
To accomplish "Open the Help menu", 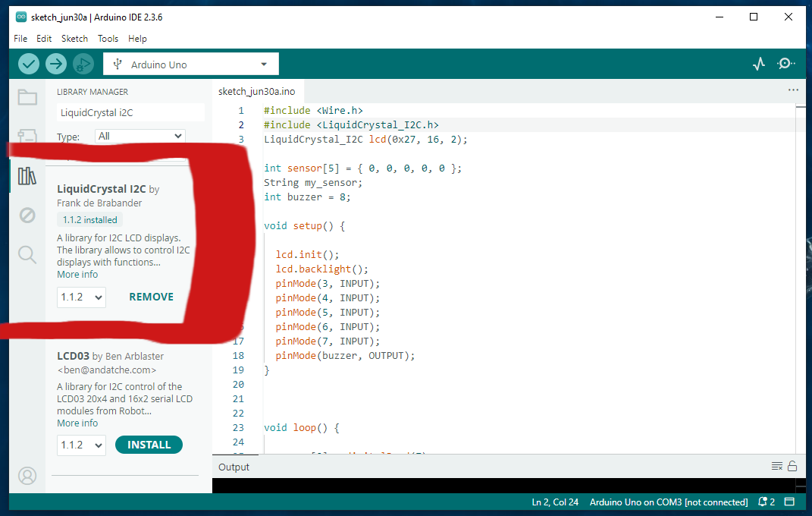I will click(137, 39).
